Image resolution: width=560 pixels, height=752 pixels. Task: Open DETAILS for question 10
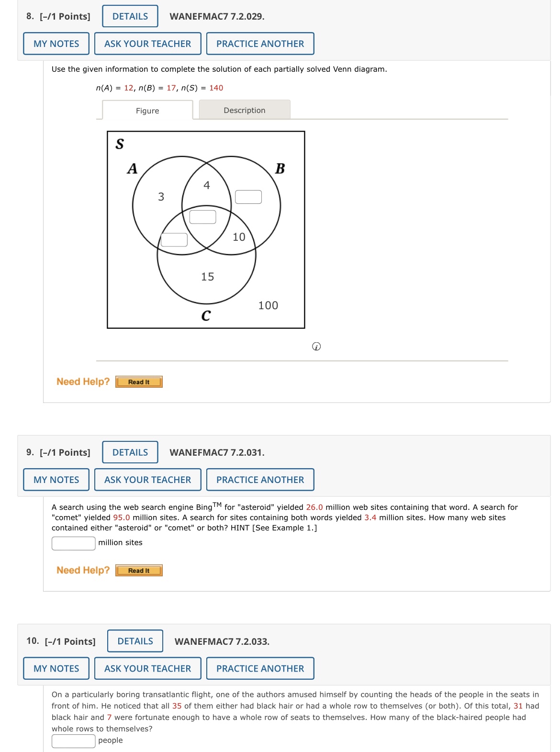(134, 640)
